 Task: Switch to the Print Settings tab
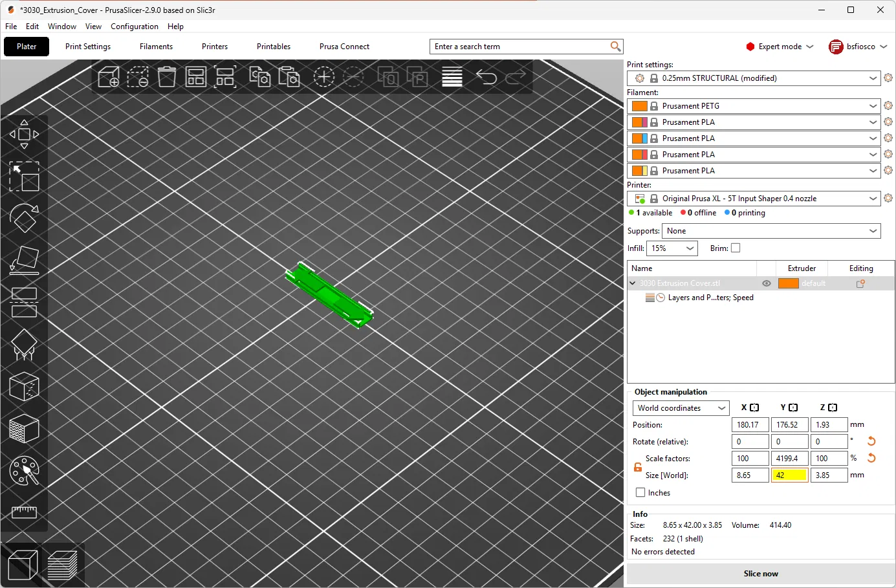[x=88, y=47]
